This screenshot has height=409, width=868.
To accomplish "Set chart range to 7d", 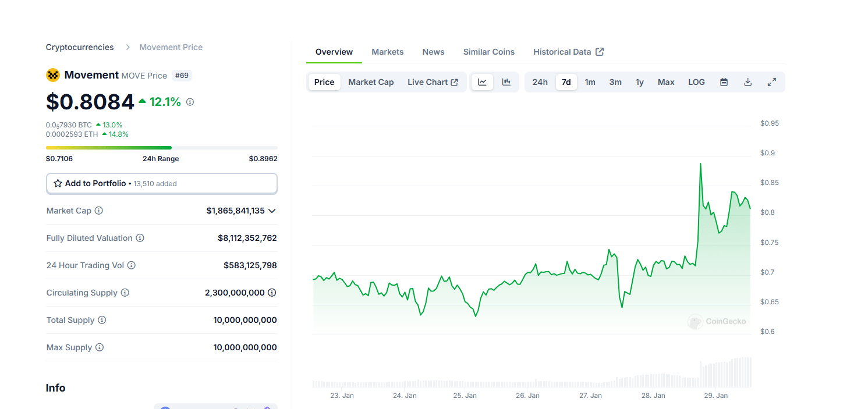I will (x=566, y=82).
